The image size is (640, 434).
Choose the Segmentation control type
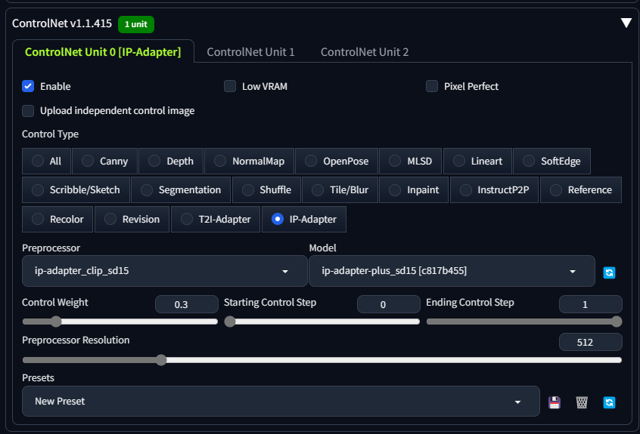click(181, 190)
